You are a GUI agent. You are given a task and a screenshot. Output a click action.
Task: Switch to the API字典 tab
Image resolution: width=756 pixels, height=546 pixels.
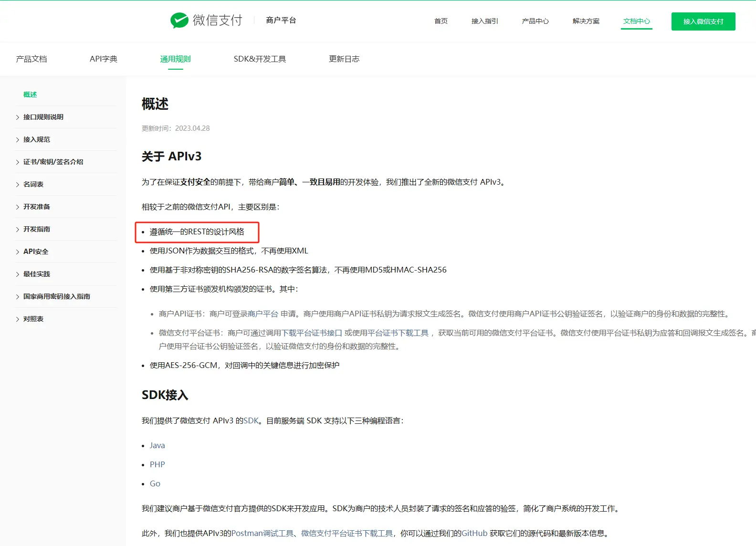(104, 59)
